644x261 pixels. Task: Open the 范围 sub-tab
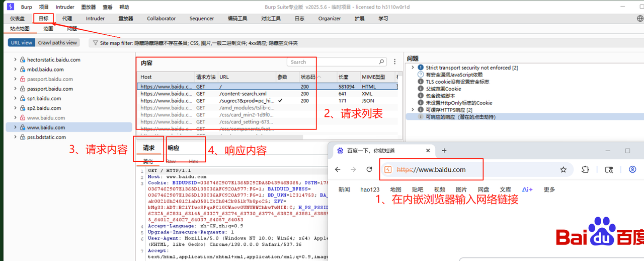(48, 29)
